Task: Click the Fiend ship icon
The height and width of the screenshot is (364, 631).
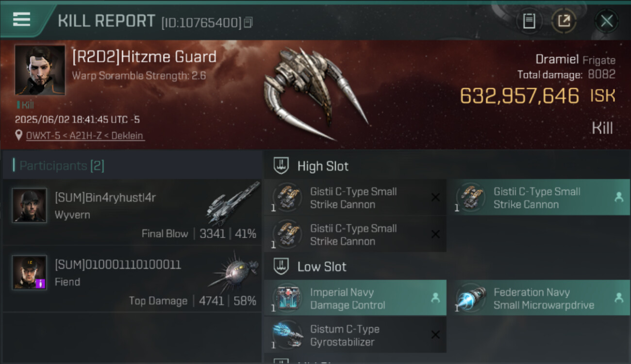Action: [x=233, y=271]
